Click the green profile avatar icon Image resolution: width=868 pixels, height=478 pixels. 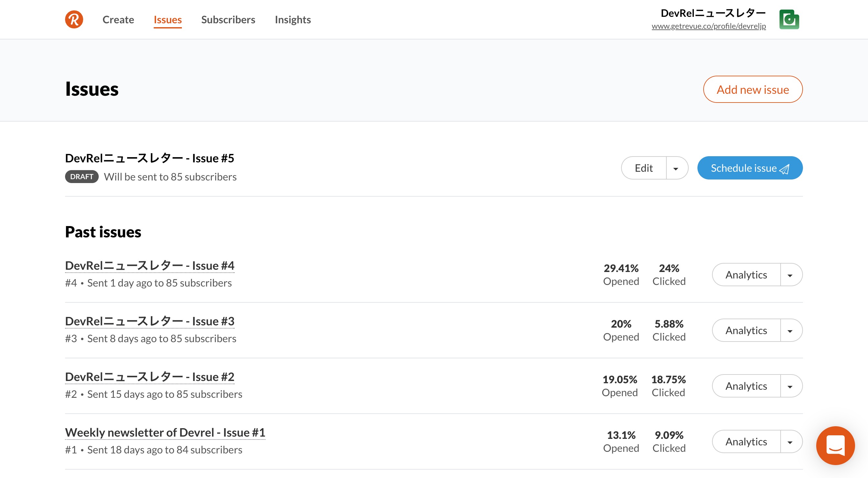789,19
